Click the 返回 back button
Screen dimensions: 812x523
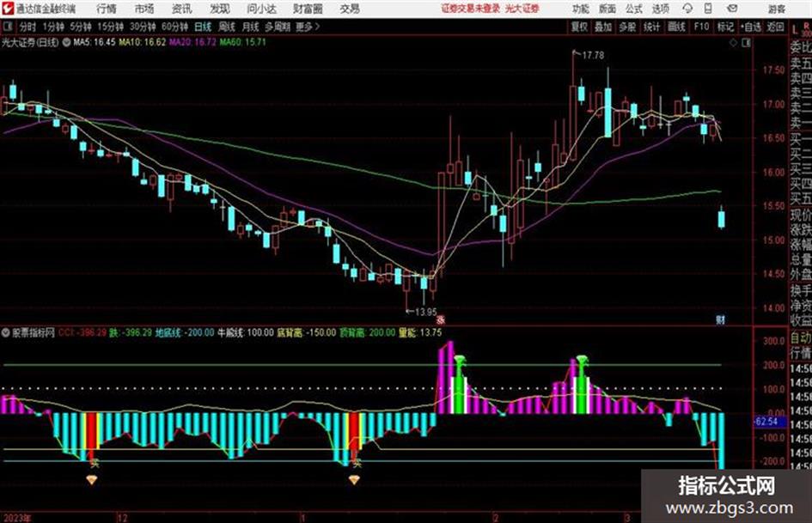pyautogui.click(x=776, y=27)
